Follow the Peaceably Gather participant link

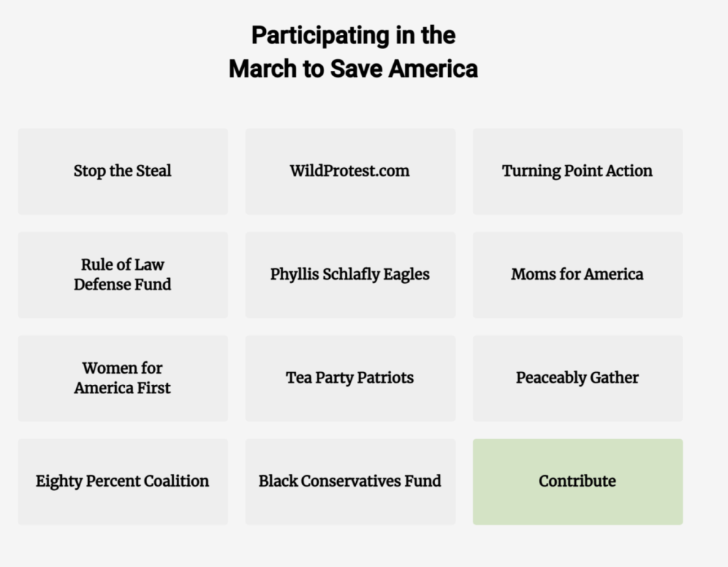coord(577,378)
